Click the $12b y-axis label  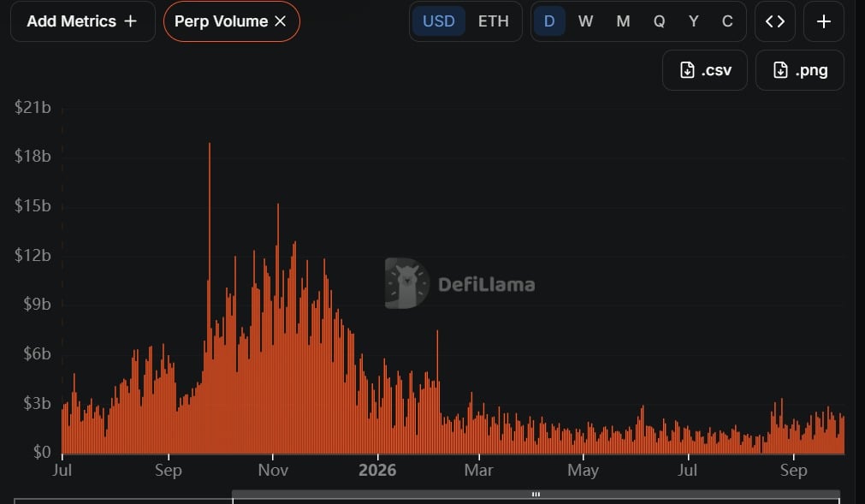tap(33, 255)
